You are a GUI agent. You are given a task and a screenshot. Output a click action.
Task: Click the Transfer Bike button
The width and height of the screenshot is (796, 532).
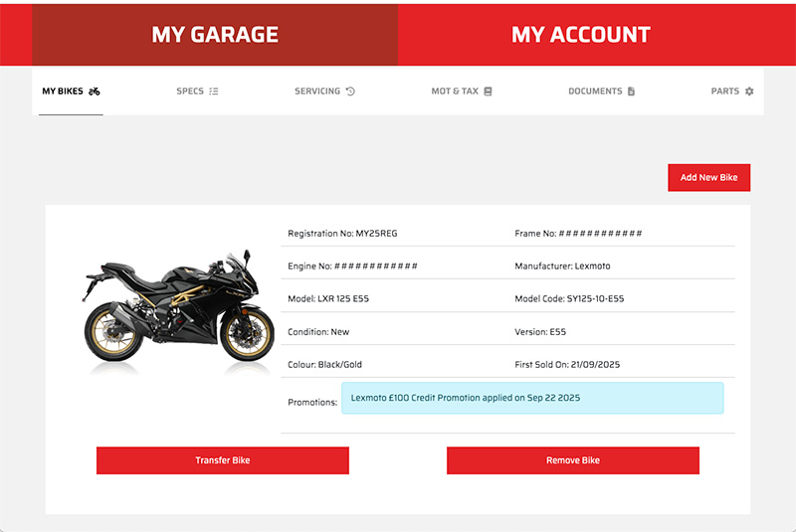[223, 460]
